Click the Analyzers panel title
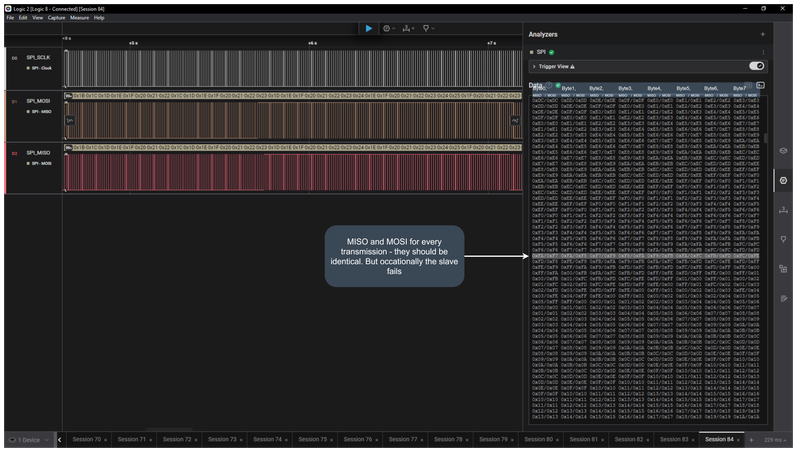The image size is (797, 452). click(x=543, y=34)
